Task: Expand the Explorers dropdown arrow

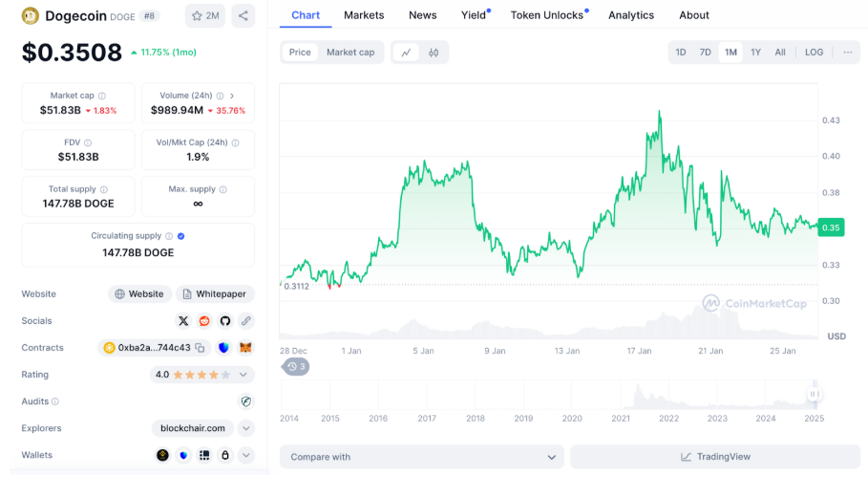Action: (x=245, y=428)
